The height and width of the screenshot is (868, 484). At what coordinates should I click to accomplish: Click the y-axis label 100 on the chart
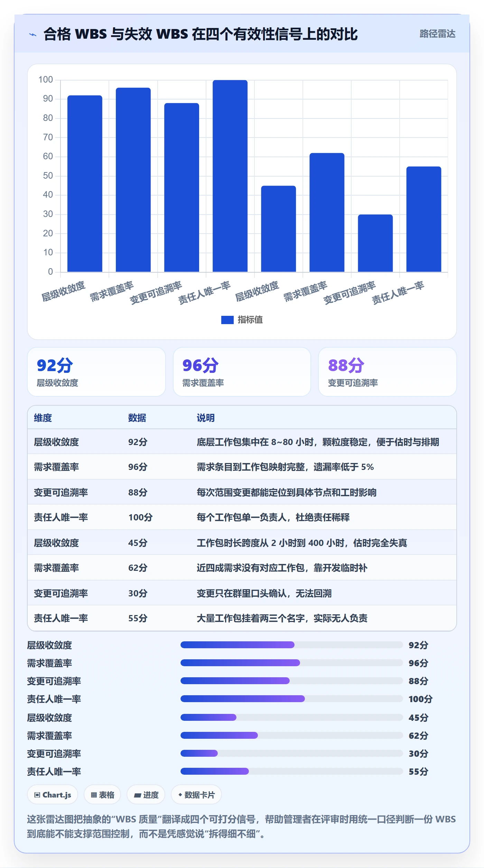pos(46,80)
